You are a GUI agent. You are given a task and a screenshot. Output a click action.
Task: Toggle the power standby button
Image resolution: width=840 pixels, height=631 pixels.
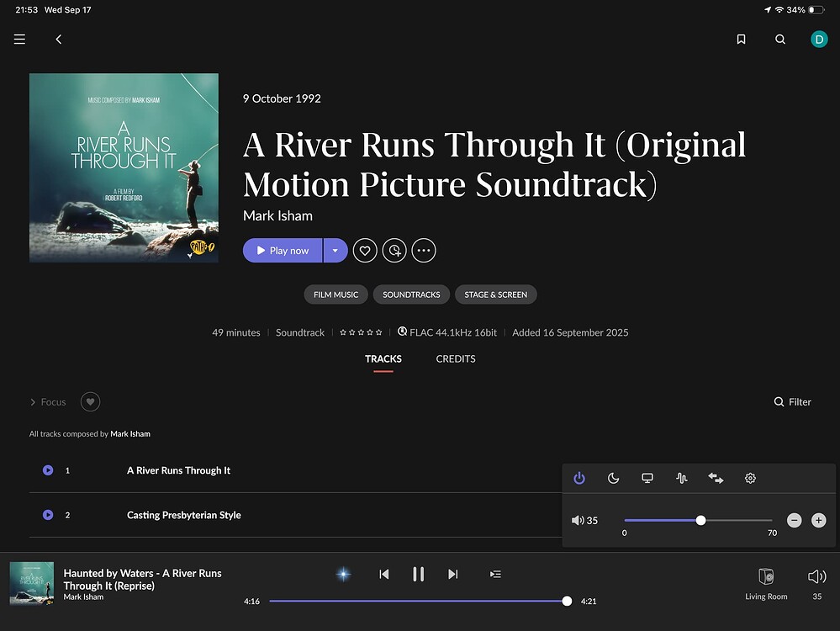[579, 478]
